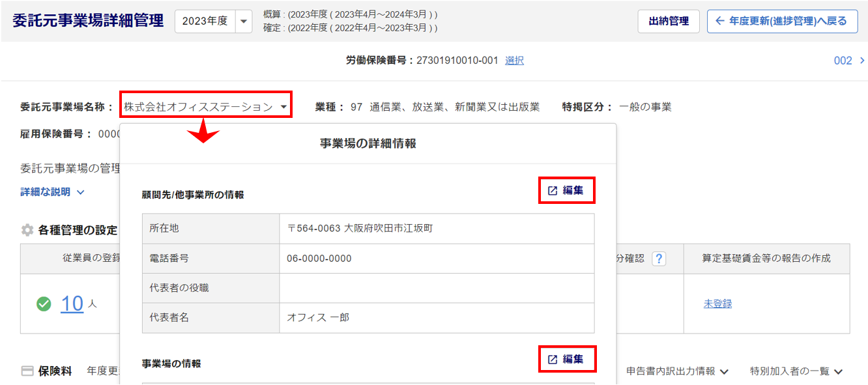The height and width of the screenshot is (385, 868).
Task: Select the 一般の事業 text
Action: (645, 107)
